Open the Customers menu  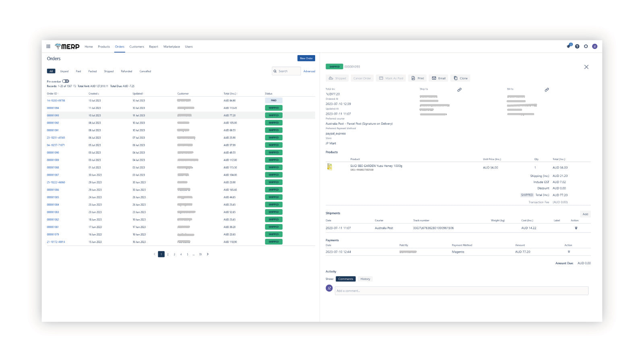[136, 47]
